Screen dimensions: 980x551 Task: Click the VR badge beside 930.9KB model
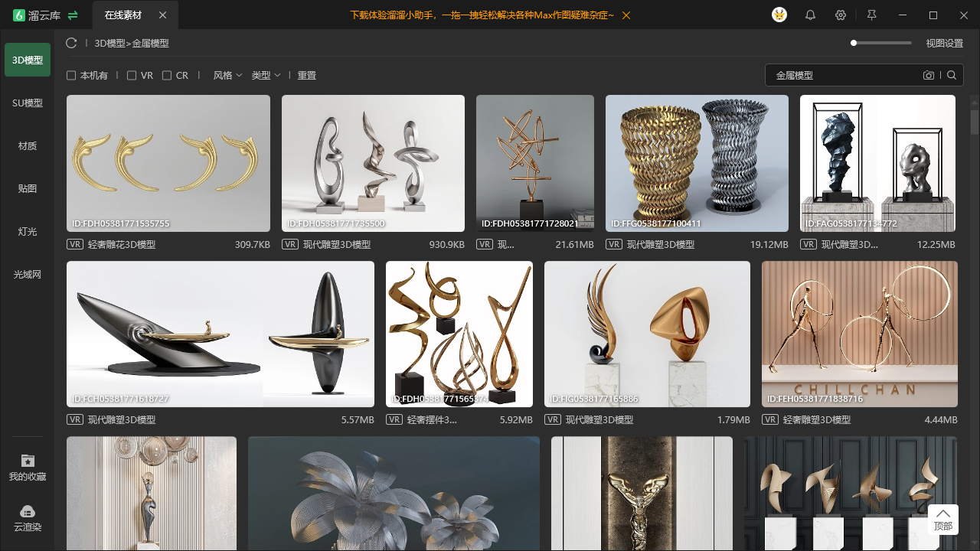point(290,245)
